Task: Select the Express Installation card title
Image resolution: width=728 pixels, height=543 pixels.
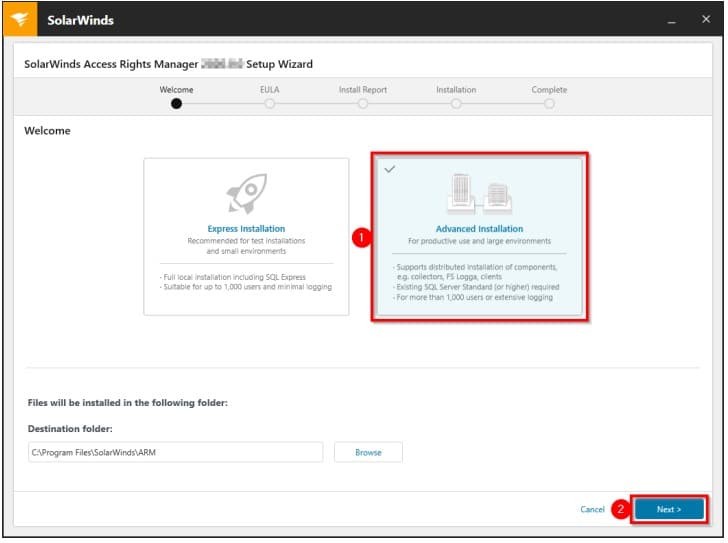Action: 246,229
